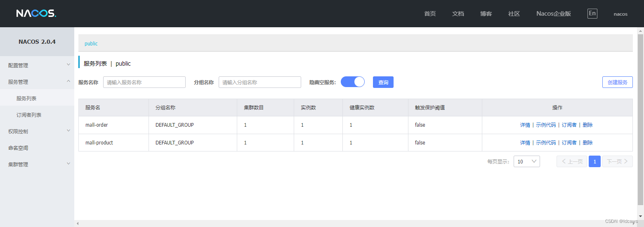Click 删除 for mall-order
The height and width of the screenshot is (227, 644).
tap(587, 125)
